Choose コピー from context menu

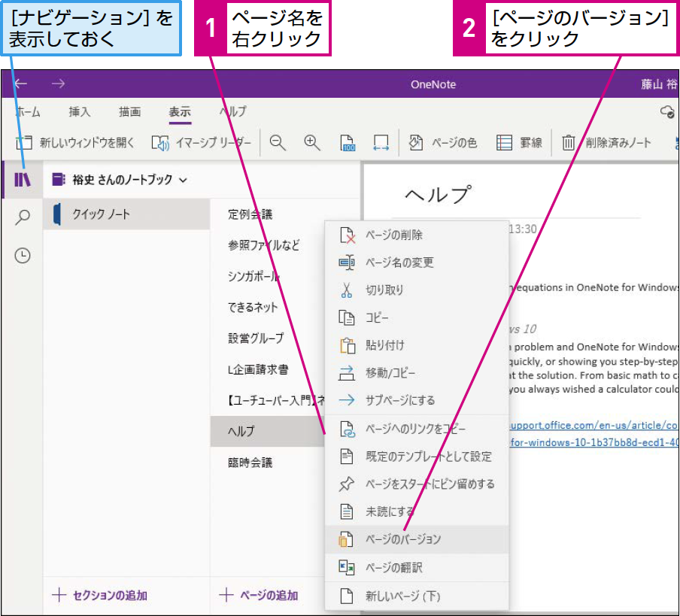[417, 317]
